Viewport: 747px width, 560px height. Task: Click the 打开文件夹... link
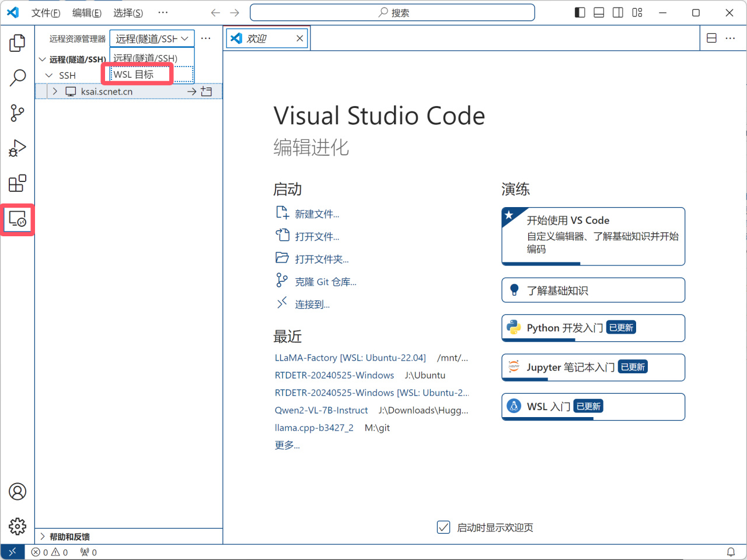(322, 259)
